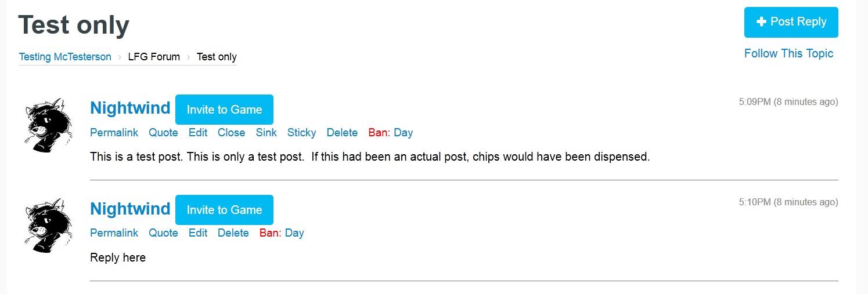Click second post's Nightwind avatar
This screenshot has height=294, width=868.
48,225
